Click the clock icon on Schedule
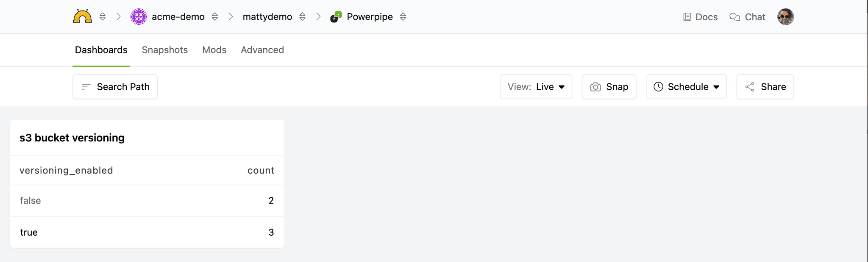Viewport: 868px width, 262px height. tap(658, 87)
